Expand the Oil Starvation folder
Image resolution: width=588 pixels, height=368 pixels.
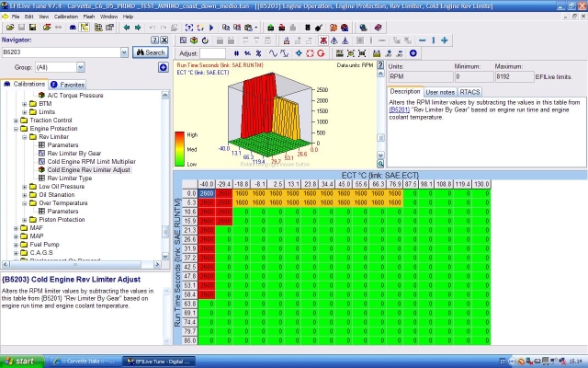25,195
